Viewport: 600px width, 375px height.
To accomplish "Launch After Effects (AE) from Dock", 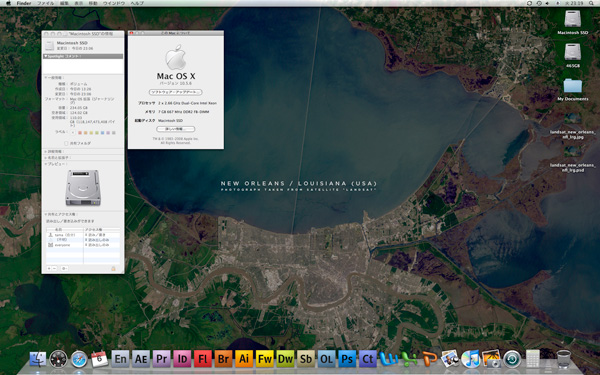I will [x=141, y=359].
